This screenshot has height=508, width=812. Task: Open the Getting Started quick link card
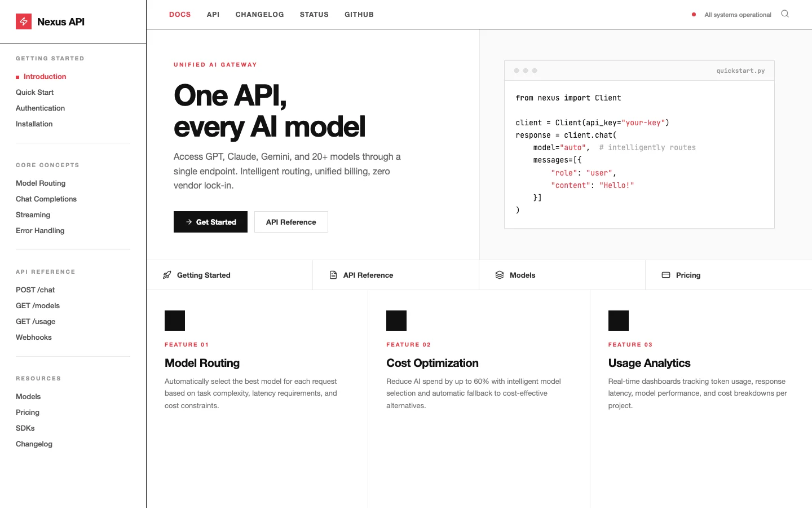point(230,275)
